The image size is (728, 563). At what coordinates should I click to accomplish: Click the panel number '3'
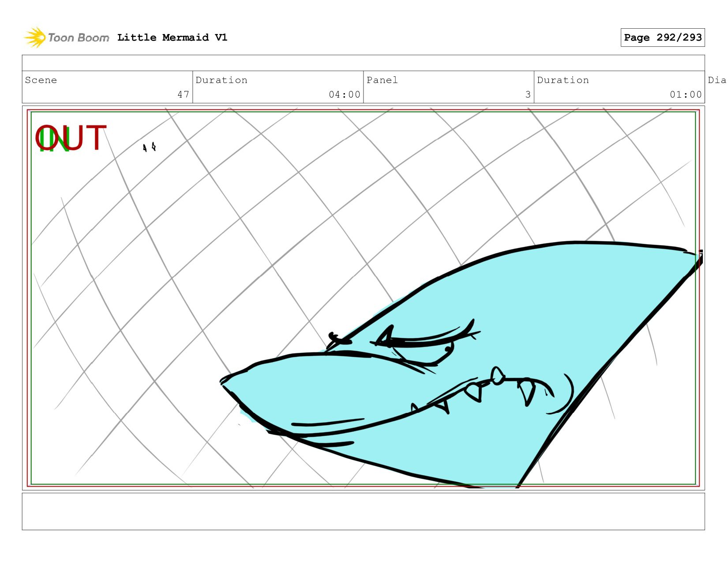(x=528, y=94)
